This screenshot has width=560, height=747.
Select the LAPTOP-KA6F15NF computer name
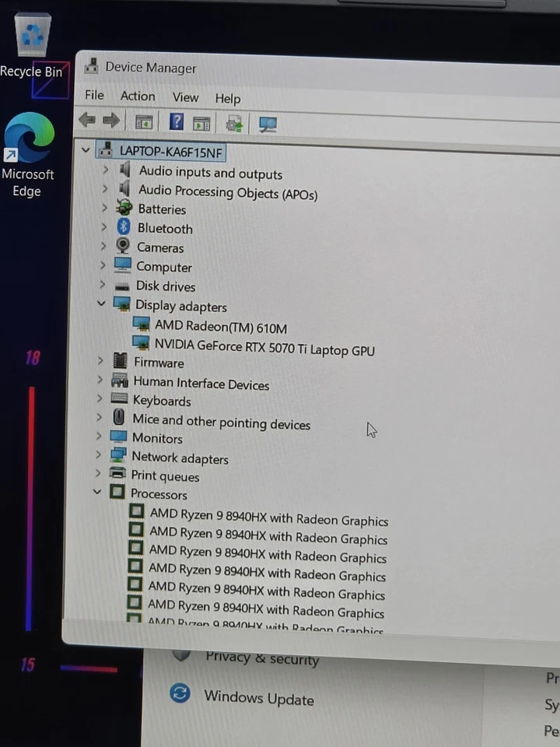click(x=171, y=152)
